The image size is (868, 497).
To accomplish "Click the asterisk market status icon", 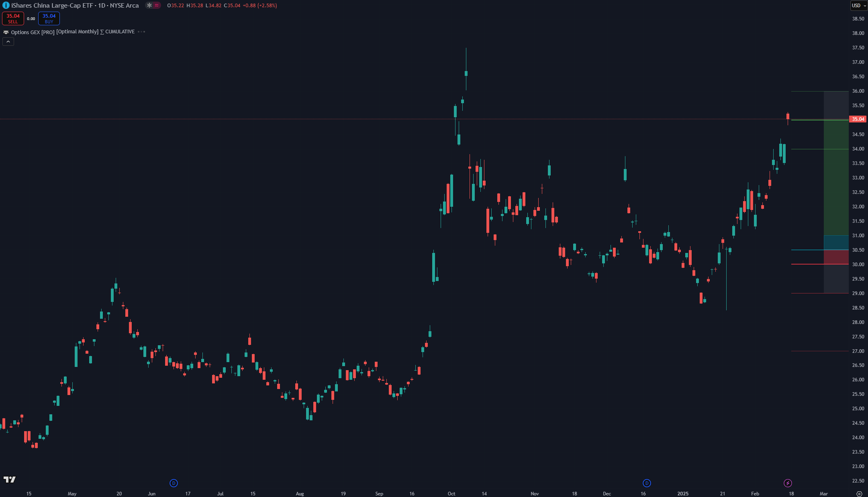I will tap(149, 5).
